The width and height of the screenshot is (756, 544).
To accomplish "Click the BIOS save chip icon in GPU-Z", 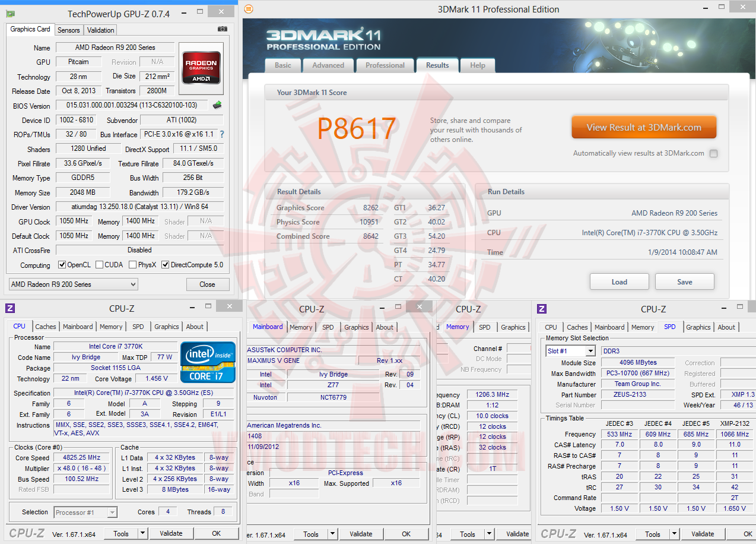I will point(217,105).
